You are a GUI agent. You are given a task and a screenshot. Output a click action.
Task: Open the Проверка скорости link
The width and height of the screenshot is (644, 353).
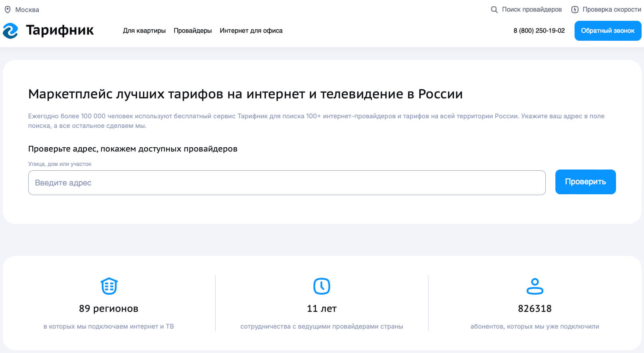click(x=611, y=10)
